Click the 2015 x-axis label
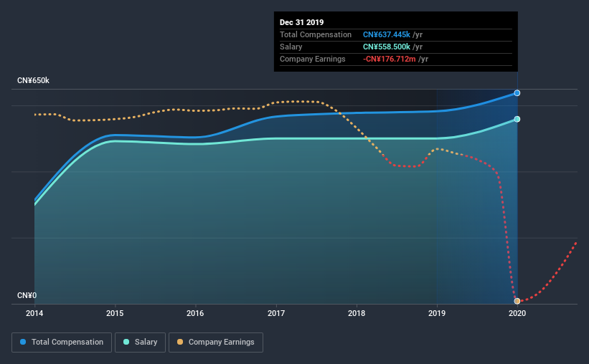Image resolution: width=589 pixels, height=364 pixels. click(x=115, y=313)
